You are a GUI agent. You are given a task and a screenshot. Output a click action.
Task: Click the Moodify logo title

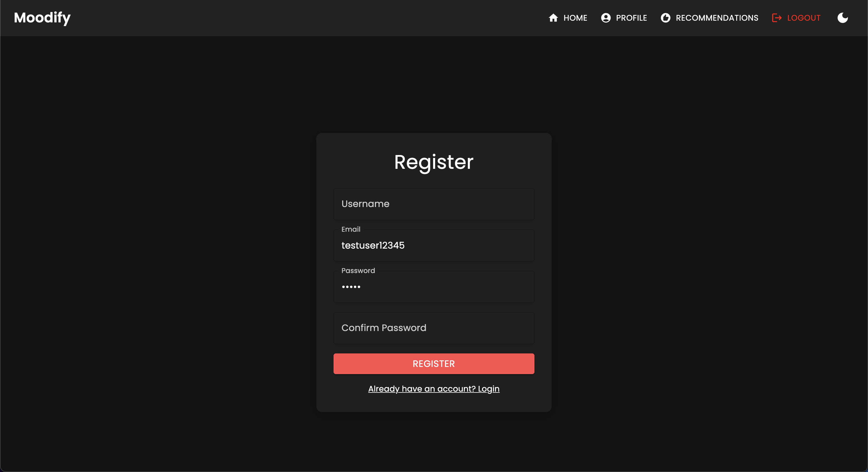tap(42, 18)
